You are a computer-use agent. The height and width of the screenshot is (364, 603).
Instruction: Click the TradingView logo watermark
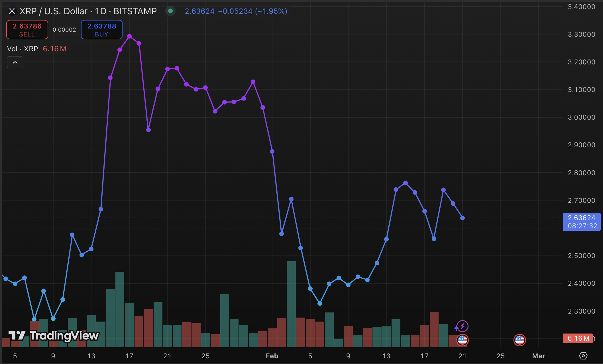coord(54,336)
